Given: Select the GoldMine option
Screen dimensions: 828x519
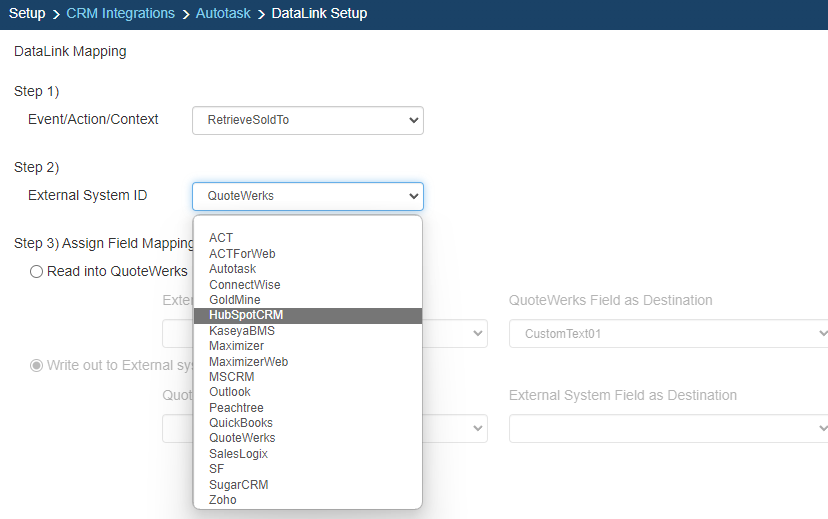Looking at the screenshot, I should (234, 300).
